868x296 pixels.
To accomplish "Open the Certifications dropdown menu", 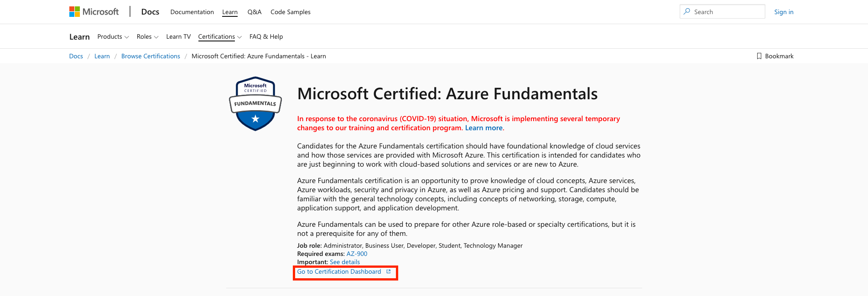I will pyautogui.click(x=220, y=36).
